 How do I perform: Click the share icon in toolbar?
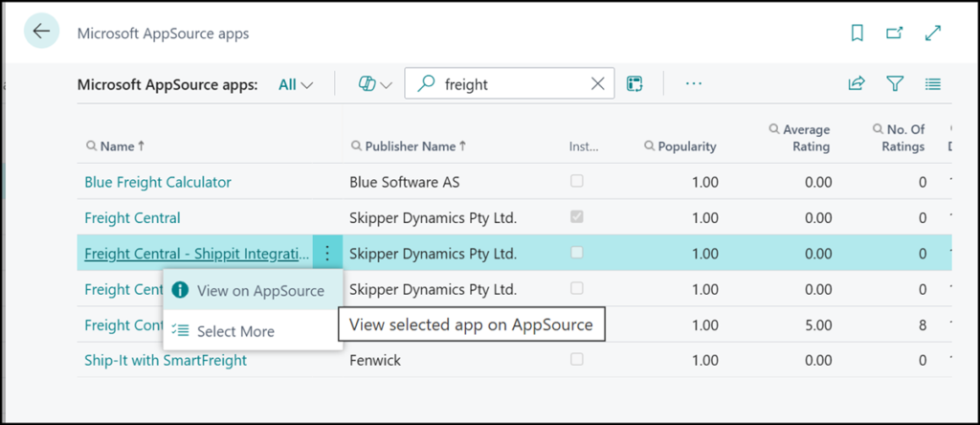(856, 84)
